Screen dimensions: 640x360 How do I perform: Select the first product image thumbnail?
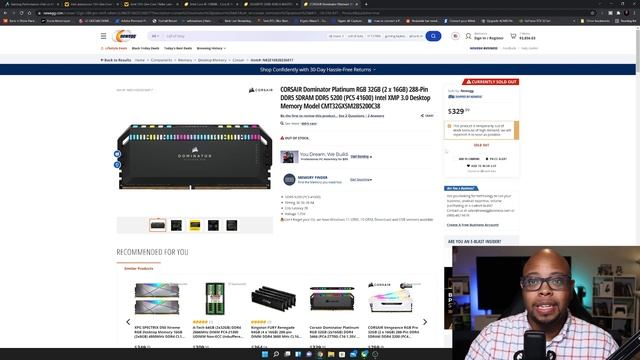(158, 225)
